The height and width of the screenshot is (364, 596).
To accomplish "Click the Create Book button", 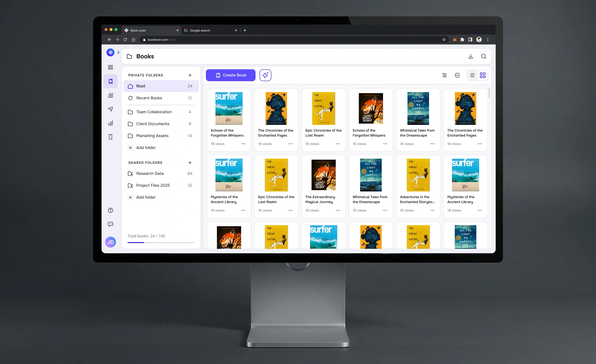I will point(230,75).
